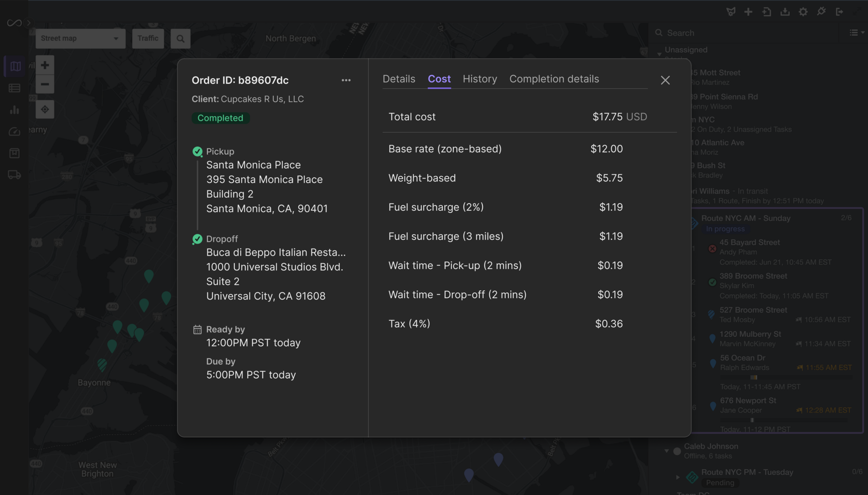Open the order's three-dot more menu
Viewport: 868px width, 495px height.
click(346, 80)
